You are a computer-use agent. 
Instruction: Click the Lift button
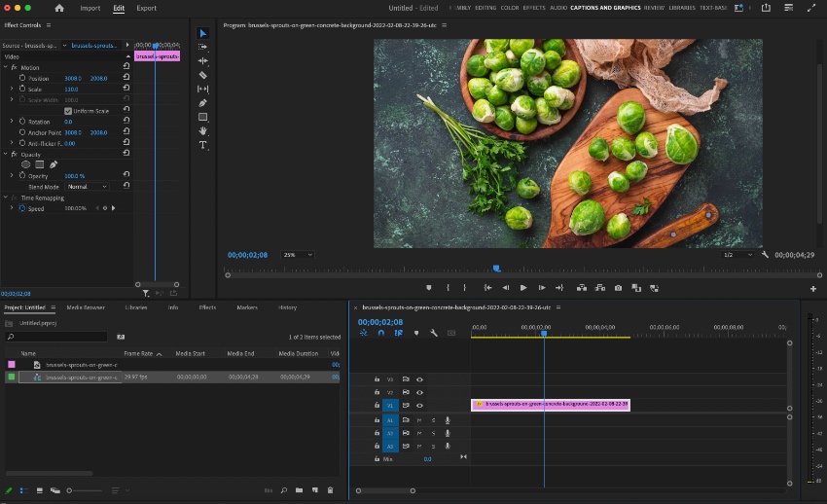(582, 288)
